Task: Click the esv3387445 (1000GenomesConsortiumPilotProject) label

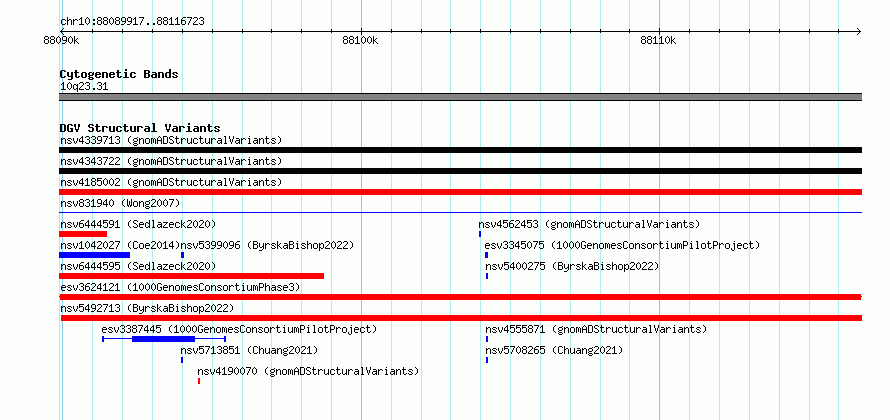Action: (x=240, y=329)
